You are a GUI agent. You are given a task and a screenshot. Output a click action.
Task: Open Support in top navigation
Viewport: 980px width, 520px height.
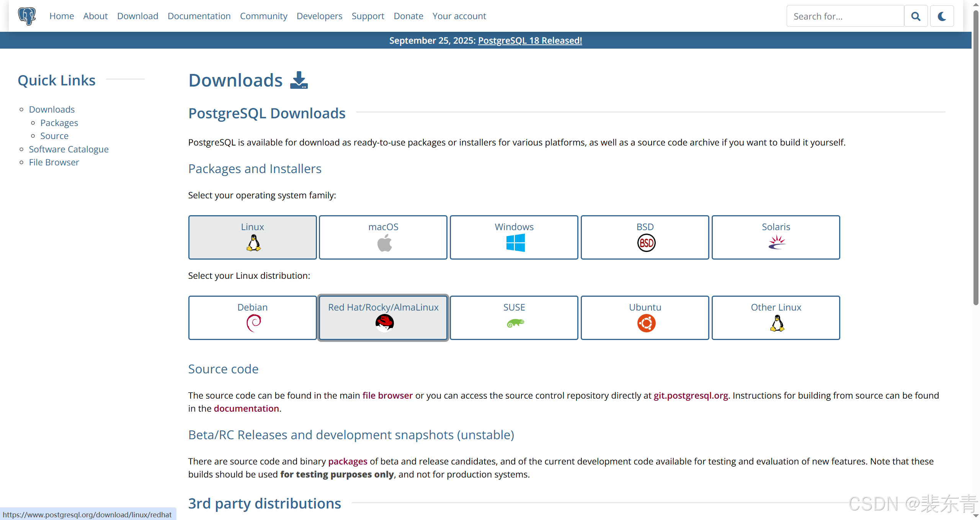pyautogui.click(x=368, y=16)
